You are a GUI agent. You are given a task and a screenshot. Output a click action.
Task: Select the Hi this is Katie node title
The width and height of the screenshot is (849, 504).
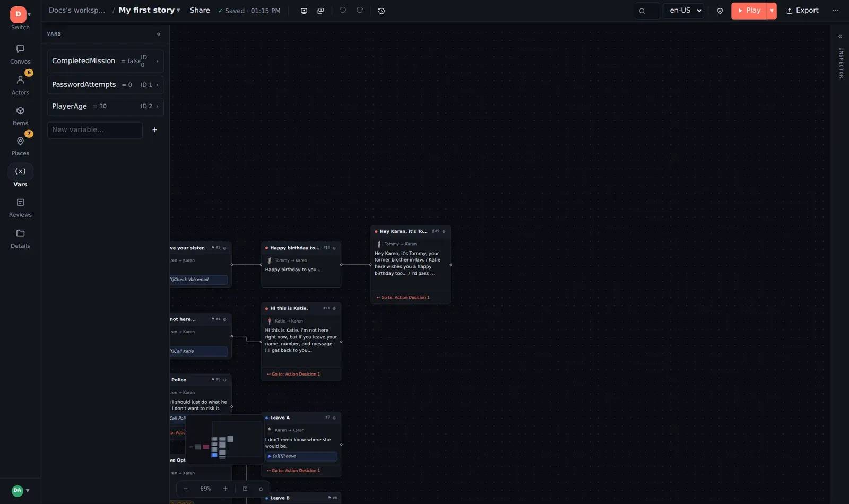click(x=289, y=308)
